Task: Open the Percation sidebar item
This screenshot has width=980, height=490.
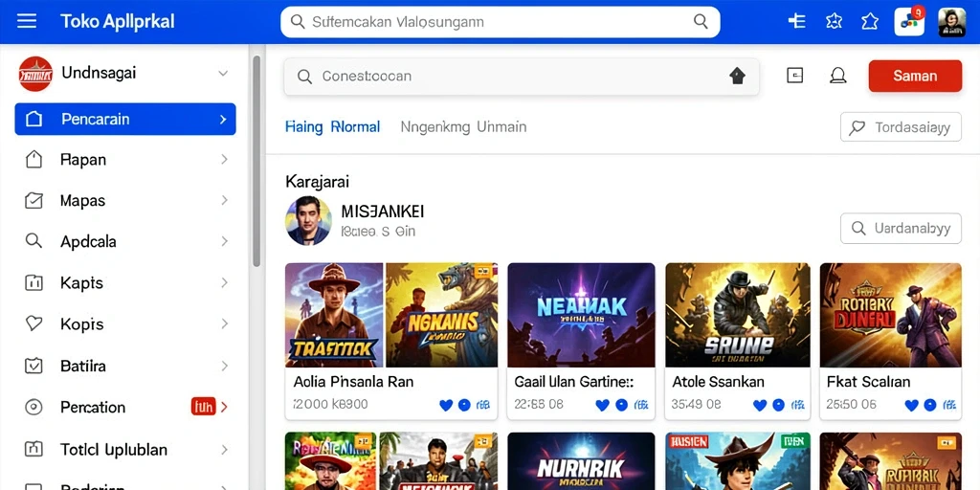Action: pyautogui.click(x=125, y=408)
